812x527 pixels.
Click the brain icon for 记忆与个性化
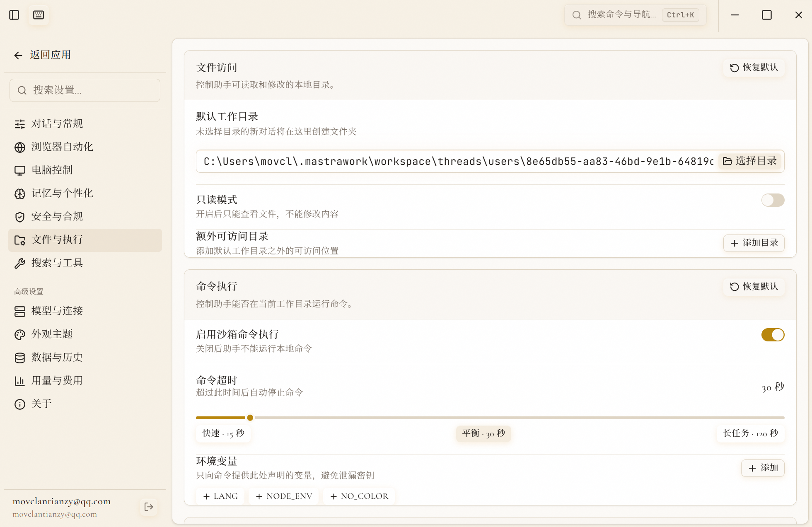coord(20,193)
